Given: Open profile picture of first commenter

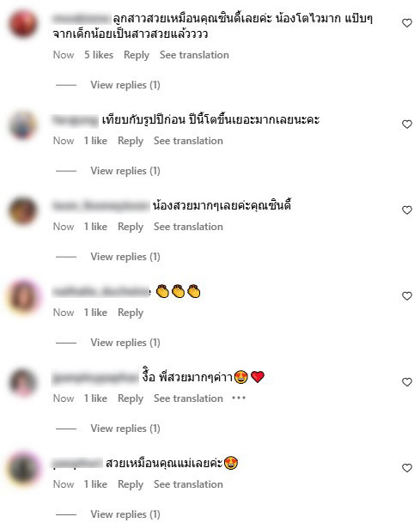Looking at the screenshot, I should click(x=23, y=24).
